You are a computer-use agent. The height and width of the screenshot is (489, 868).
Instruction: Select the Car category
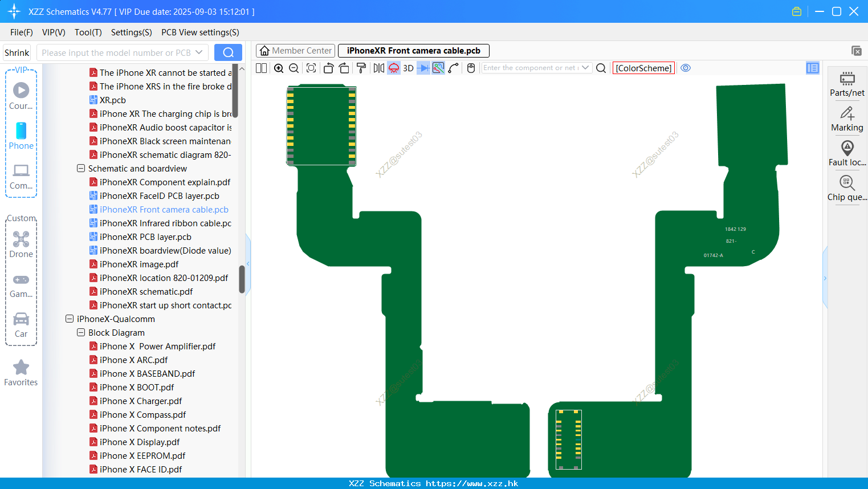(x=21, y=324)
